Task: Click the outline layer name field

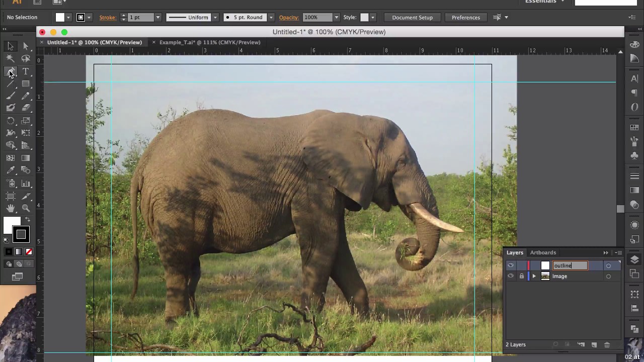Action: tap(570, 265)
